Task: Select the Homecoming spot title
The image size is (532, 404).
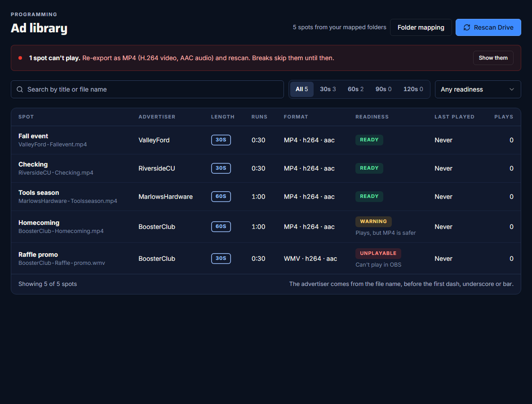Action: pos(39,223)
